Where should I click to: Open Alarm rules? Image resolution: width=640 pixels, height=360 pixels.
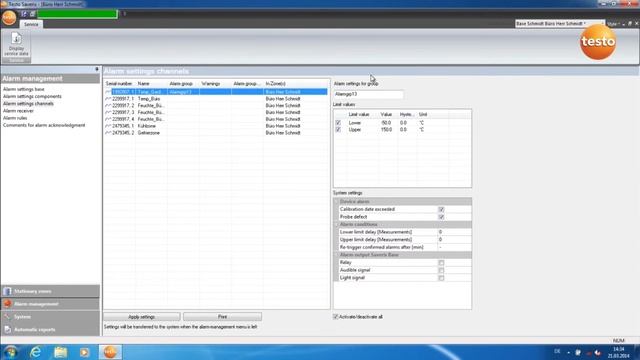coord(15,118)
